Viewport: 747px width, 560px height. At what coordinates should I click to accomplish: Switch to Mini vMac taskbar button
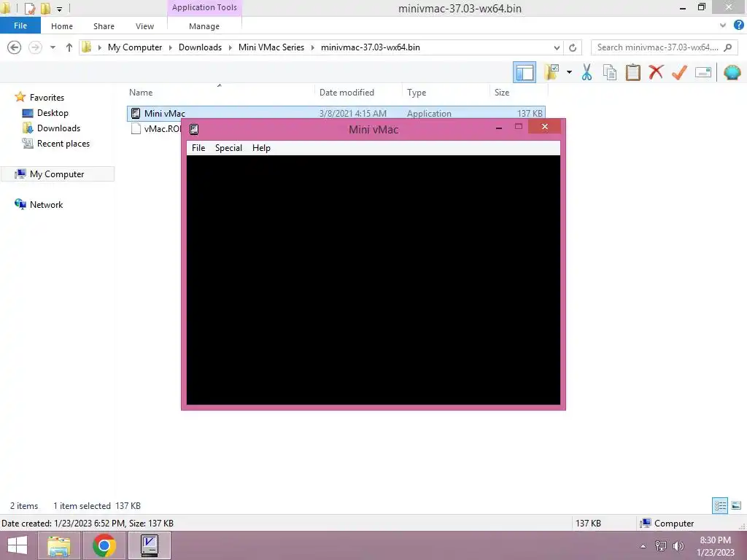tap(149, 545)
